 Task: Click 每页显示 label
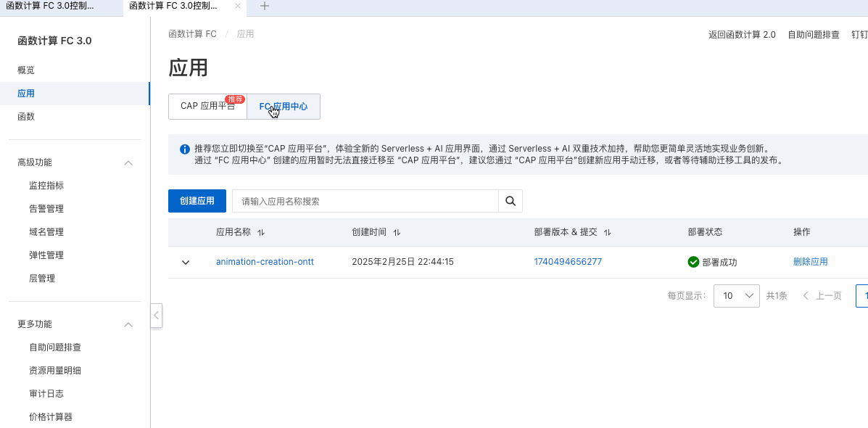pos(687,296)
